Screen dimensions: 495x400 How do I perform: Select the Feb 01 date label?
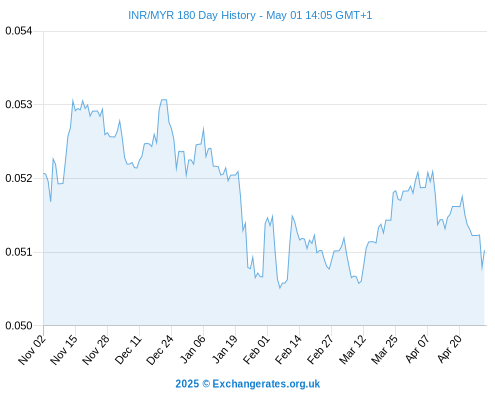[x=256, y=350]
